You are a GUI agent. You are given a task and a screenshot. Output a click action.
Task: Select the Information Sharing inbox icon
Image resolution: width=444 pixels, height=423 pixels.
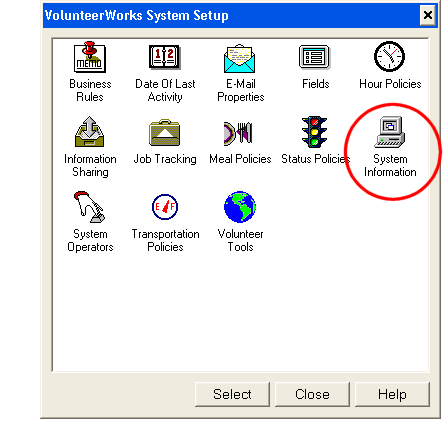(x=89, y=132)
